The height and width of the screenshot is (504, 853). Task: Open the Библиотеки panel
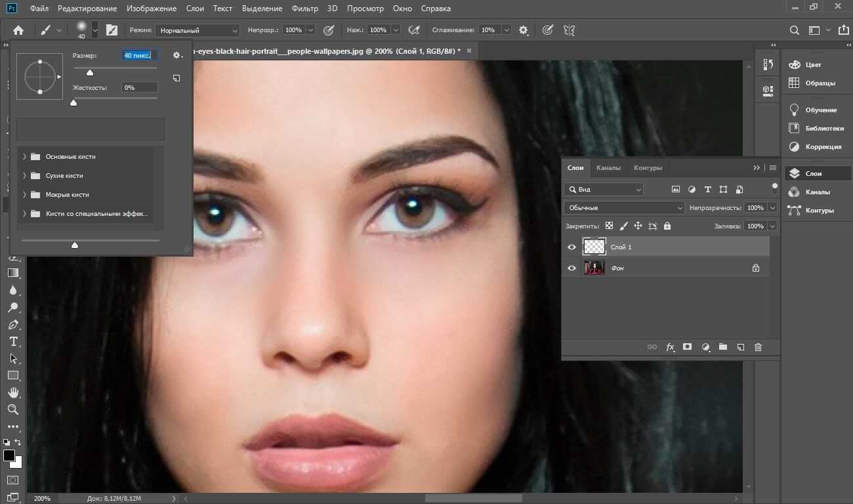[824, 128]
